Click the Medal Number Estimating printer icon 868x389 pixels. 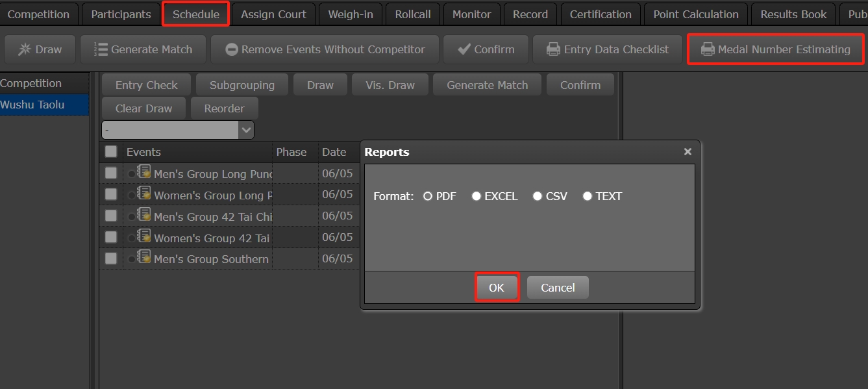click(x=707, y=49)
